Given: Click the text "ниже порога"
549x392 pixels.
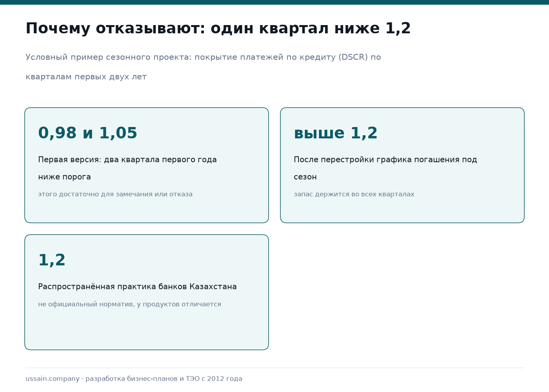Looking at the screenshot, I should tap(64, 177).
